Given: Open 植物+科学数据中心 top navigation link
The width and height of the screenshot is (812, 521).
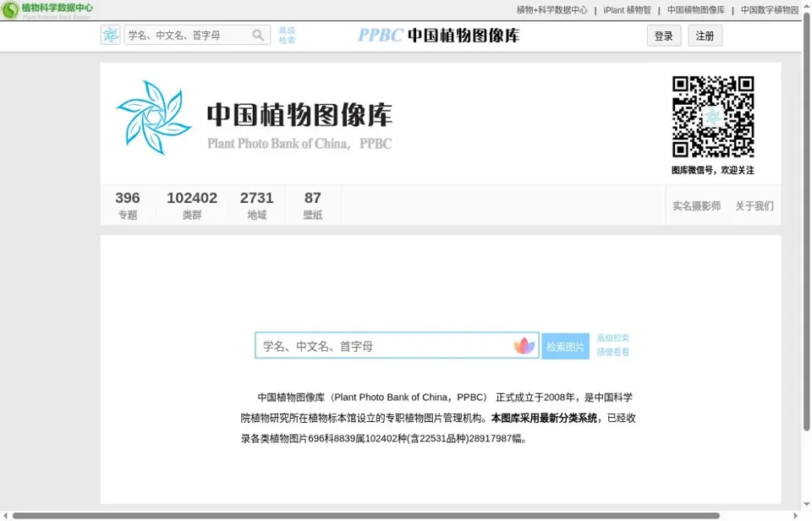Looking at the screenshot, I should pyautogui.click(x=552, y=10).
